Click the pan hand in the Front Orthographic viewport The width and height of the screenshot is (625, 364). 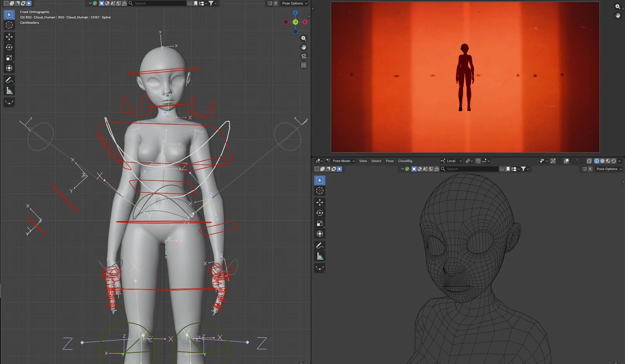click(304, 47)
